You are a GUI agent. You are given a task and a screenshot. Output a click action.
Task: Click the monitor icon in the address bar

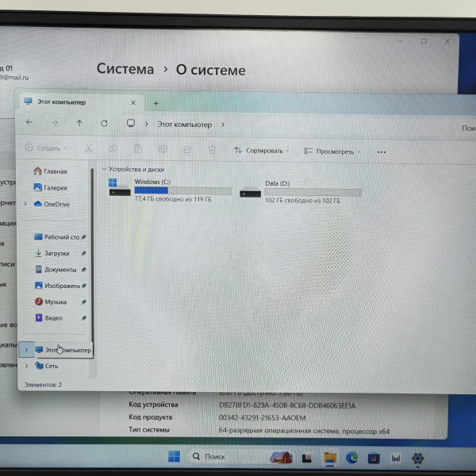[131, 123]
